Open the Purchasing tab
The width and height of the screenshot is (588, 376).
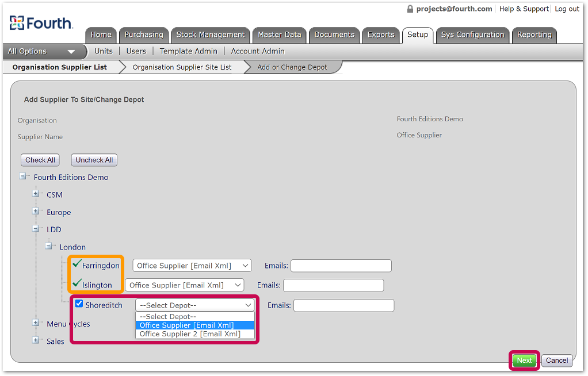click(144, 35)
